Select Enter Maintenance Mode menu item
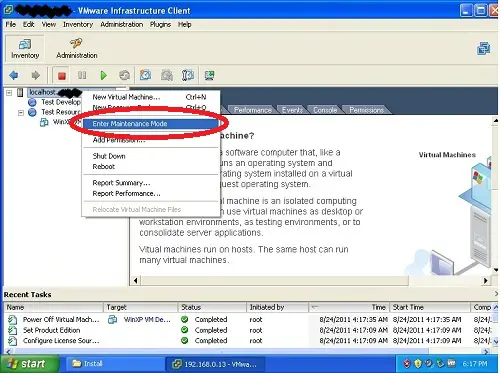 [151, 124]
